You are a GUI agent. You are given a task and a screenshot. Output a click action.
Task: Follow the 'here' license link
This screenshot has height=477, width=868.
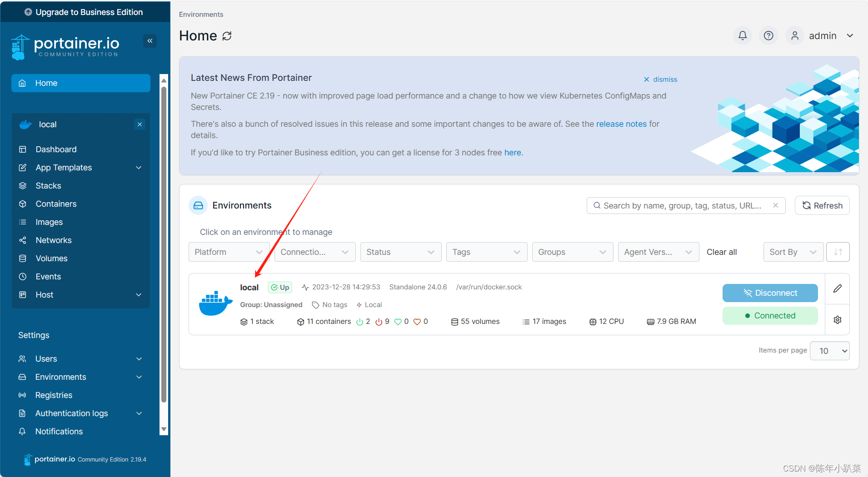[x=513, y=153]
